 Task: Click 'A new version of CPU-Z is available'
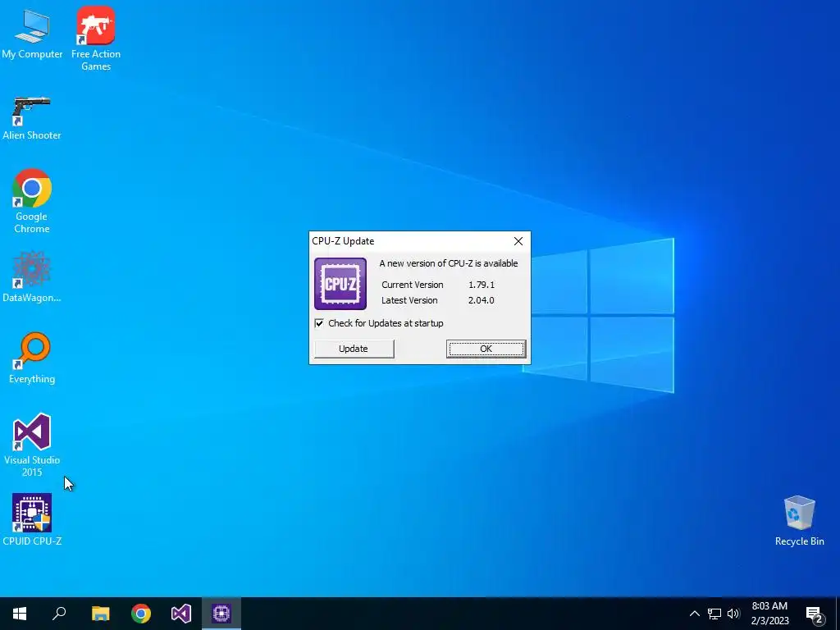[449, 263]
